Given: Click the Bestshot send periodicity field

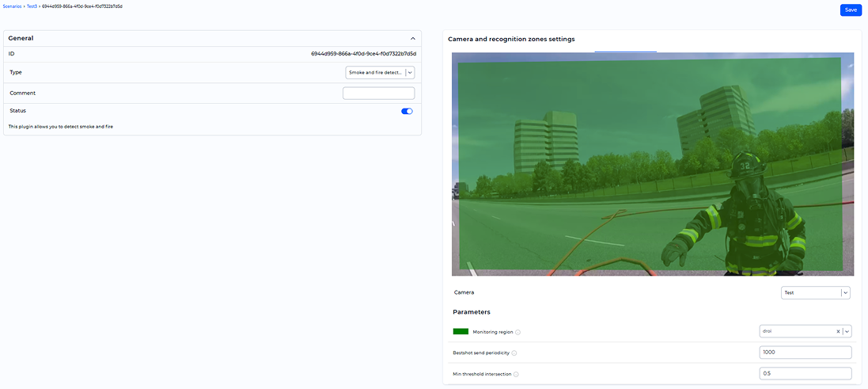Looking at the screenshot, I should pyautogui.click(x=805, y=353).
